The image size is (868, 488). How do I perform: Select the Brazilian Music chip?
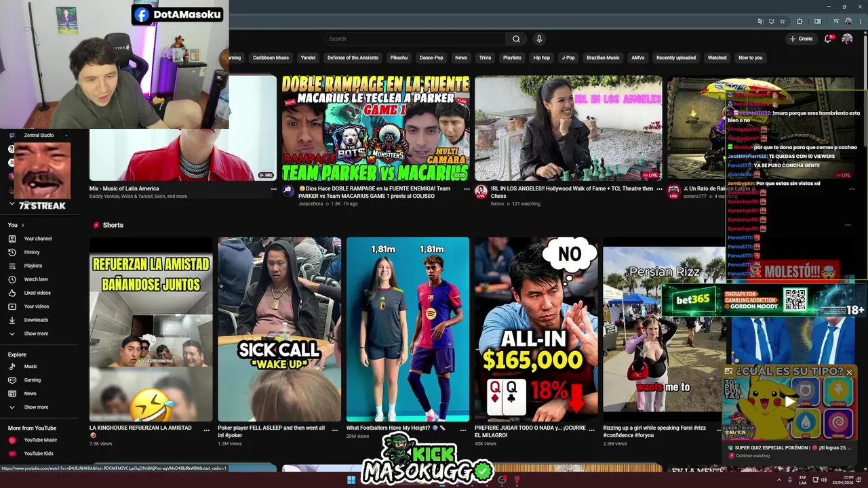point(603,58)
